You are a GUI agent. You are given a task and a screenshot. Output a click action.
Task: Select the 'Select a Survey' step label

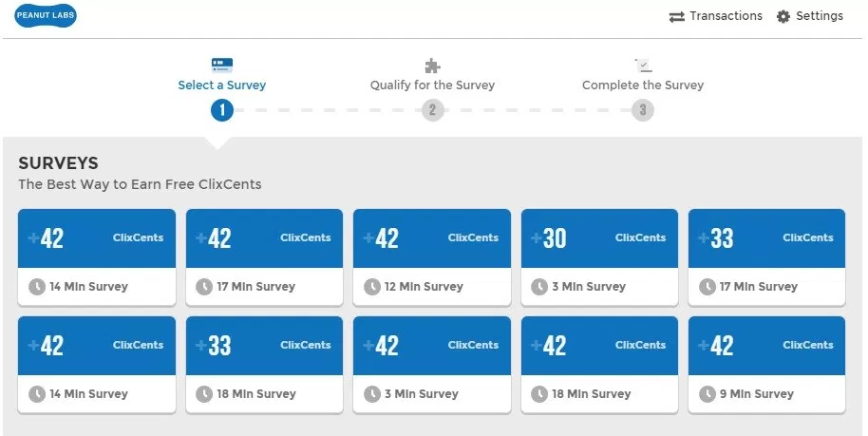point(222,85)
